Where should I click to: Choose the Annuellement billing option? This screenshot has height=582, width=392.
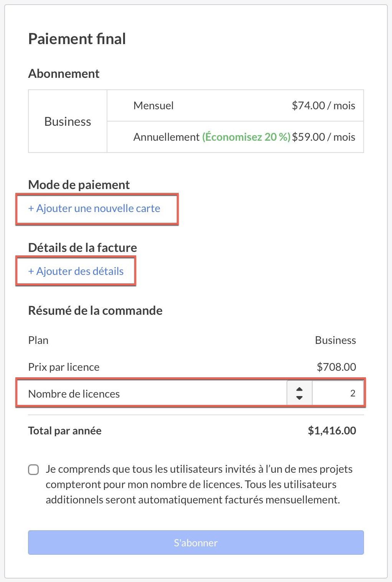tap(166, 137)
